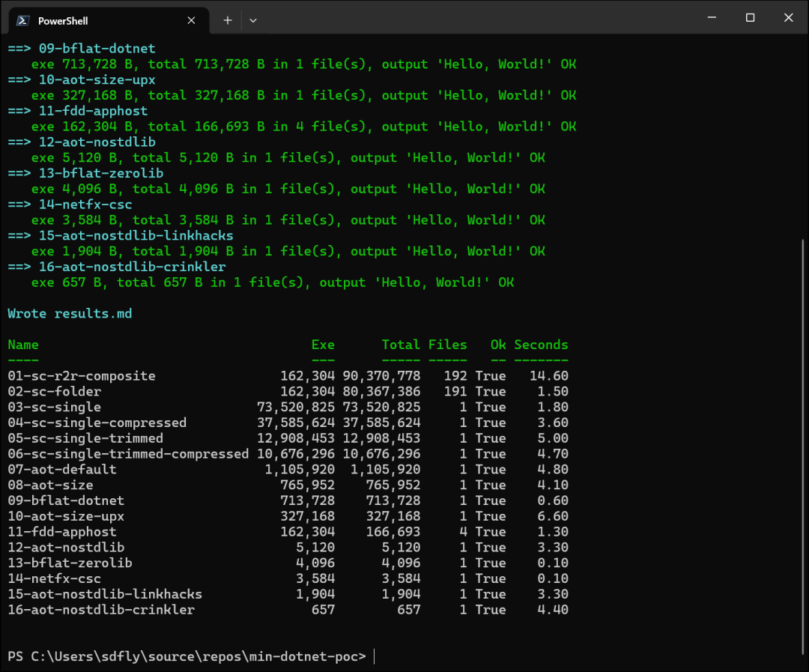Click the 'Seconds' column header
This screenshot has width=809, height=672.
[542, 345]
